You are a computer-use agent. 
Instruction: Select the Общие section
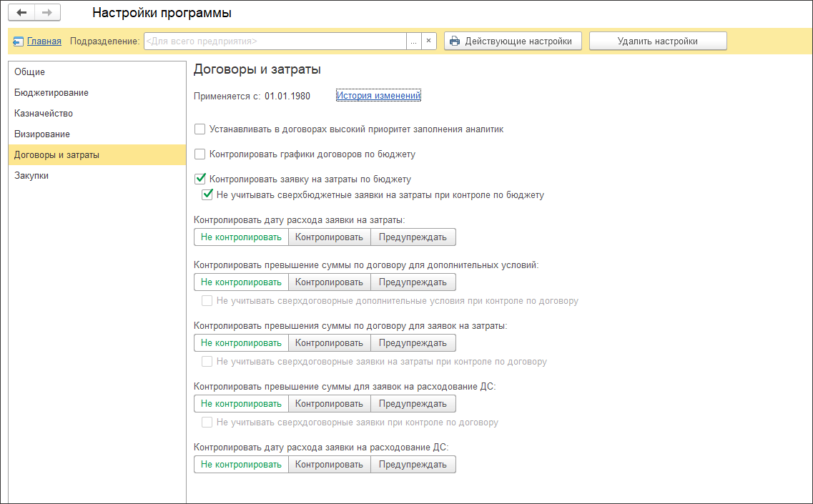29,72
